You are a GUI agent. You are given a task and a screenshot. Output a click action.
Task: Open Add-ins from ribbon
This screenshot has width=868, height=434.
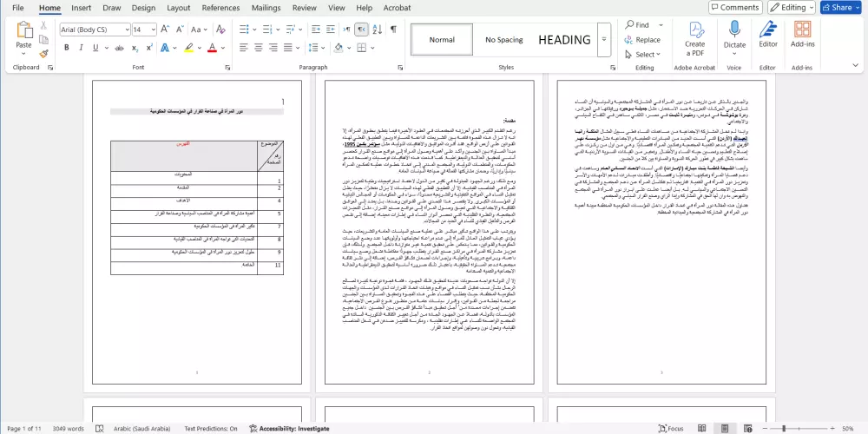tap(802, 35)
